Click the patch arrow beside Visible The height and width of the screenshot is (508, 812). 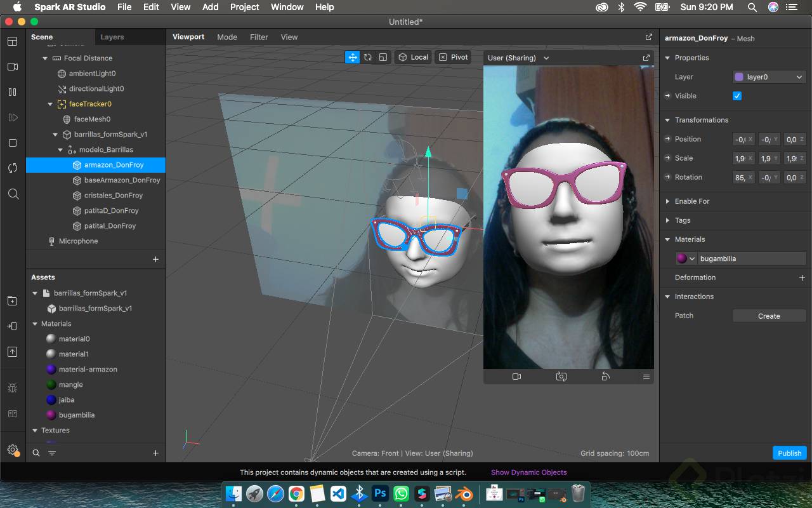(x=667, y=96)
